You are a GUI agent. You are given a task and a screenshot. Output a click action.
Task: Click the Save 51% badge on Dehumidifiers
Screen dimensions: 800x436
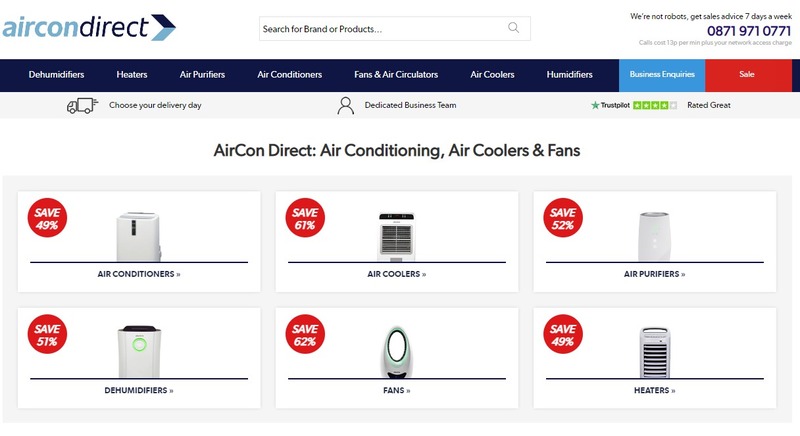(47, 334)
